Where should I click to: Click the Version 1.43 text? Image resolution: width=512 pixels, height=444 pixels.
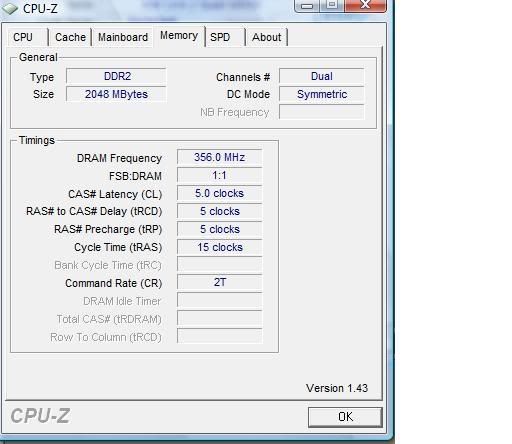337,388
